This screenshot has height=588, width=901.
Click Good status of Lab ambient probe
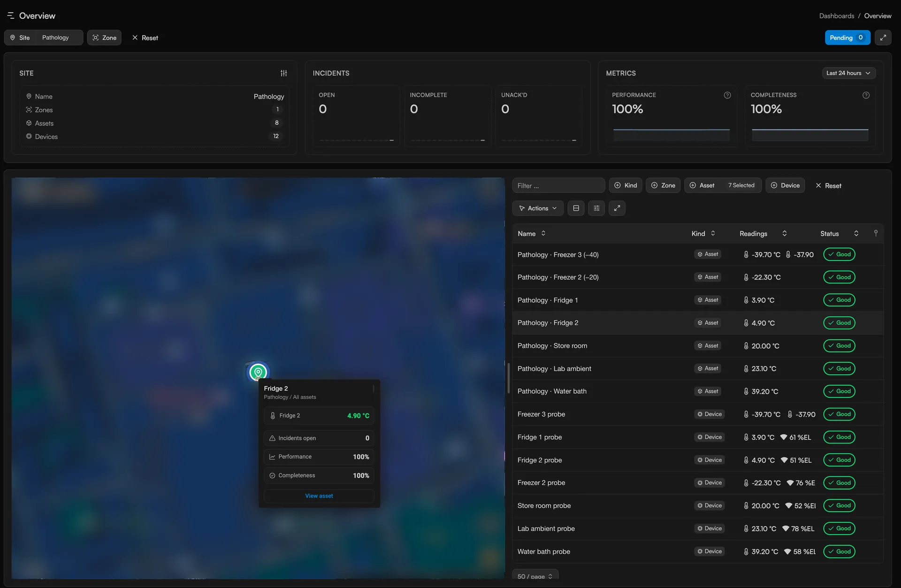pyautogui.click(x=839, y=528)
